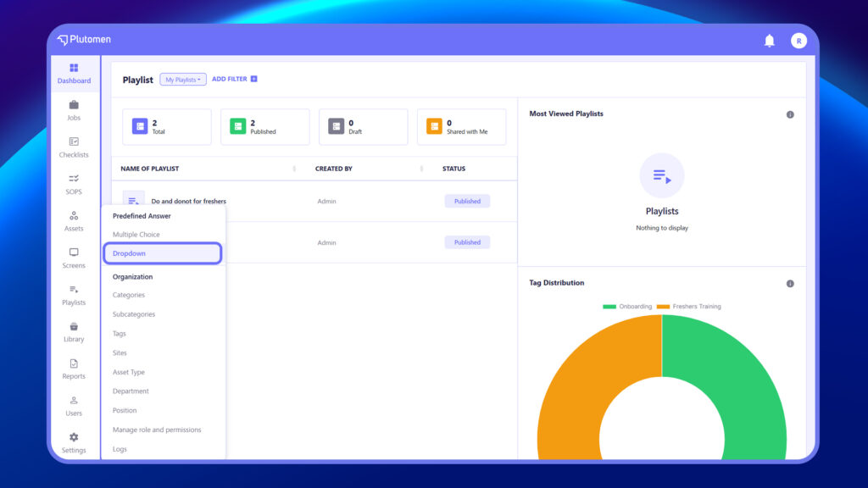
Task: Open the Checklists sidebar icon
Action: pos(74,141)
